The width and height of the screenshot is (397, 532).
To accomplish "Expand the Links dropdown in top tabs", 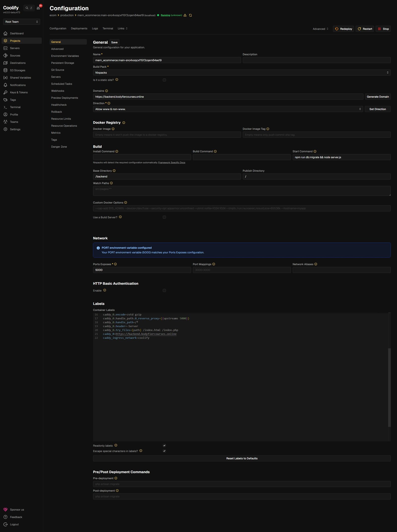I will [123, 29].
